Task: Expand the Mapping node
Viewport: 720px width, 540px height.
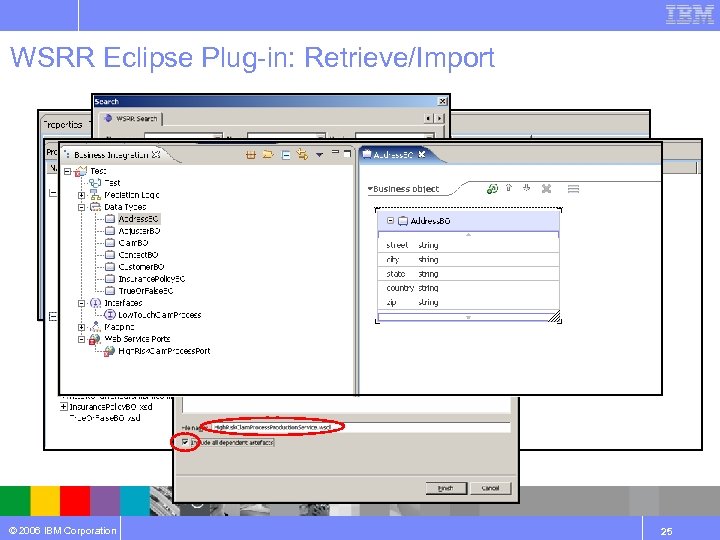Action: pos(81,327)
